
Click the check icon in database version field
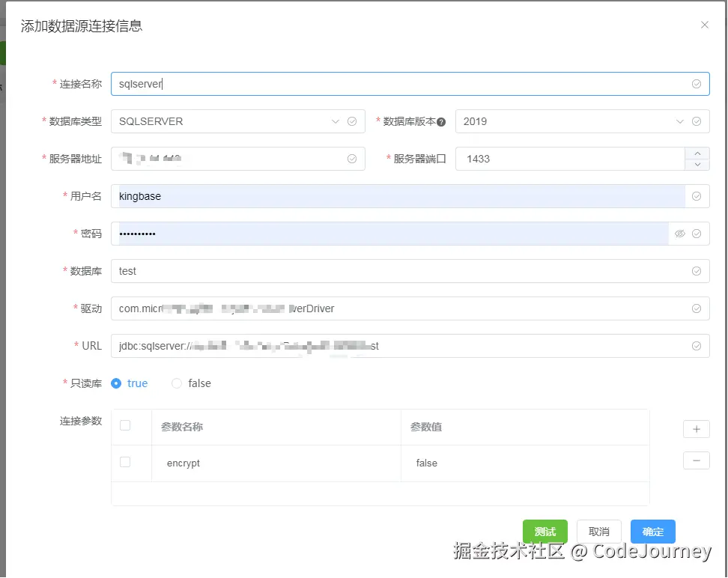click(x=697, y=121)
